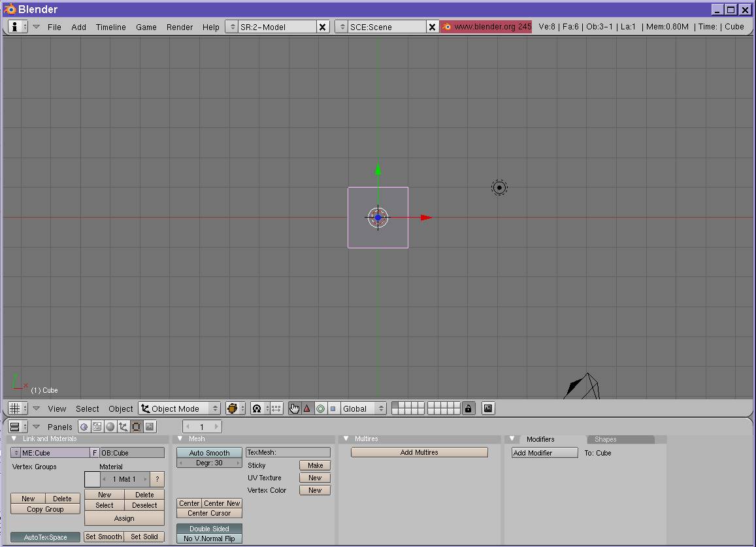Collapse the Link and Materials panel
The height and width of the screenshot is (547, 756).
[x=14, y=439]
